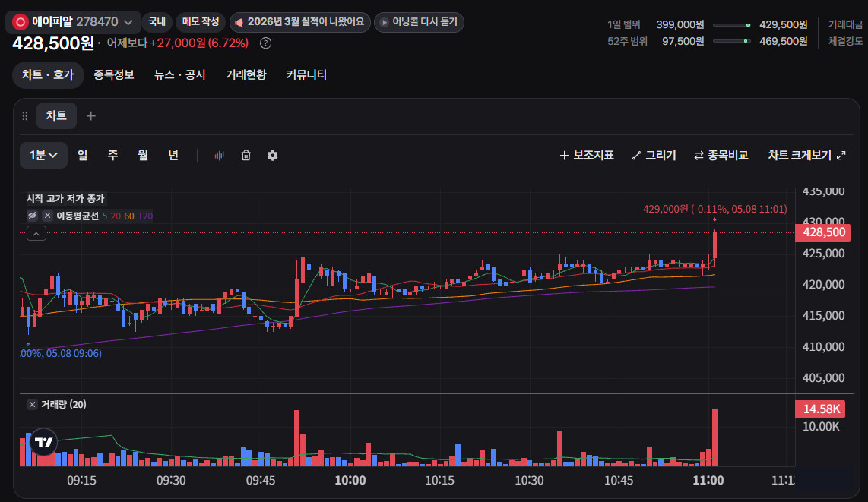868x502 pixels.
Task: Add a new chart tab with plus
Action: pos(90,115)
